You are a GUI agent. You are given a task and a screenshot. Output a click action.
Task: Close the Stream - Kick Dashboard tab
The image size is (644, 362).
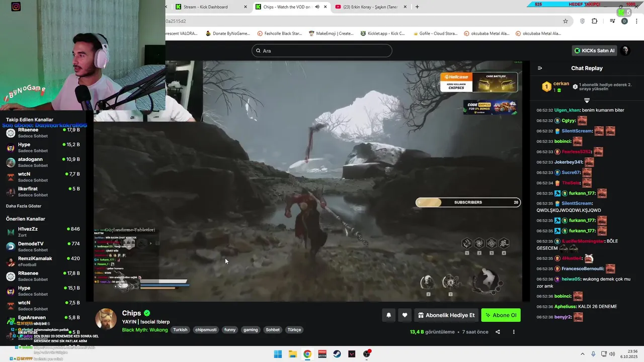click(x=246, y=7)
